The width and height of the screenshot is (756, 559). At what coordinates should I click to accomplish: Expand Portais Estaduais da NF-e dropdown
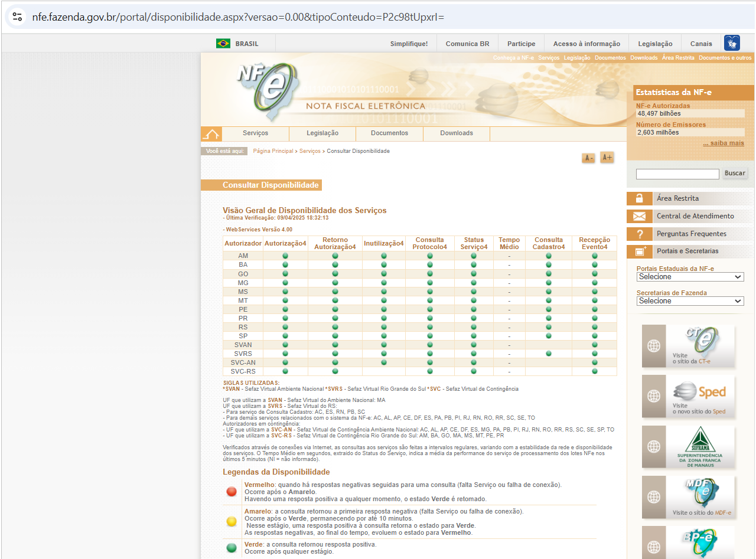click(x=690, y=277)
